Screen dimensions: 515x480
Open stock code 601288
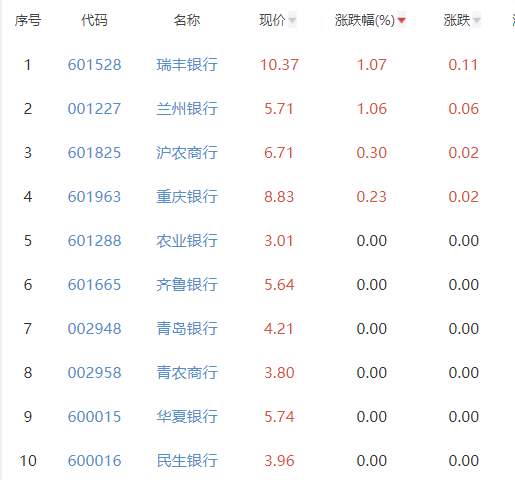94,241
